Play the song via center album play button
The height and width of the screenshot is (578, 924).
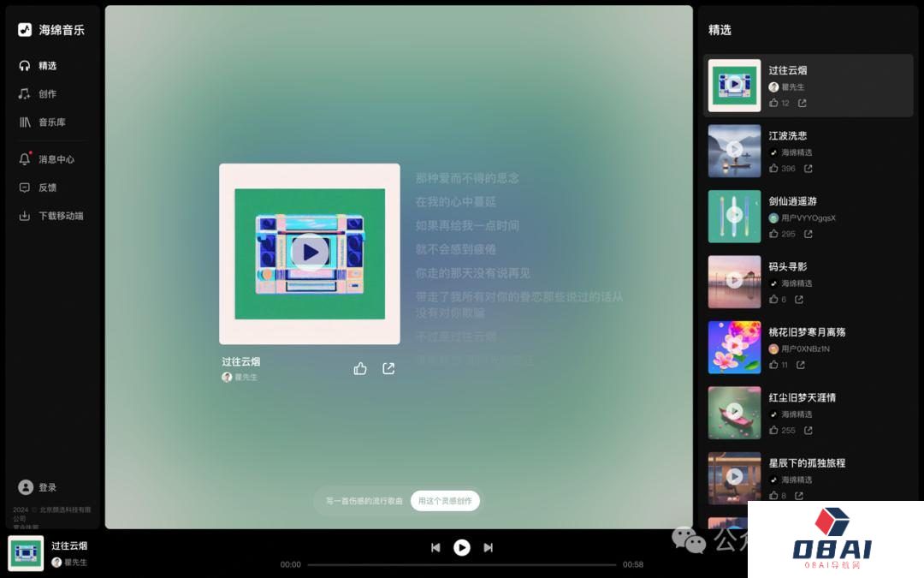310,252
